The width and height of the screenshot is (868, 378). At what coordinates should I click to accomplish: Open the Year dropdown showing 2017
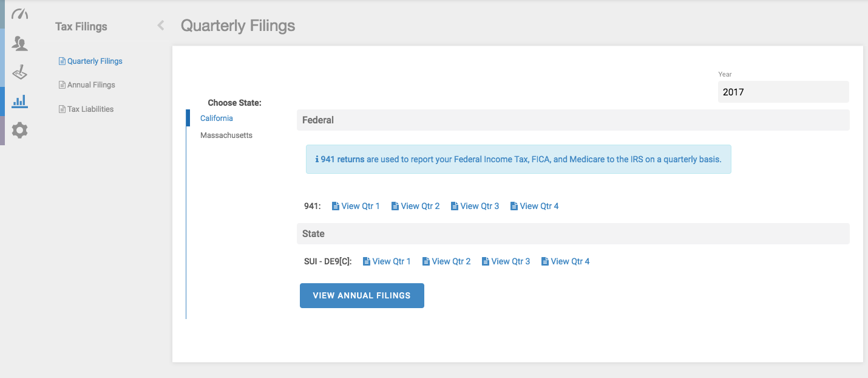point(783,92)
